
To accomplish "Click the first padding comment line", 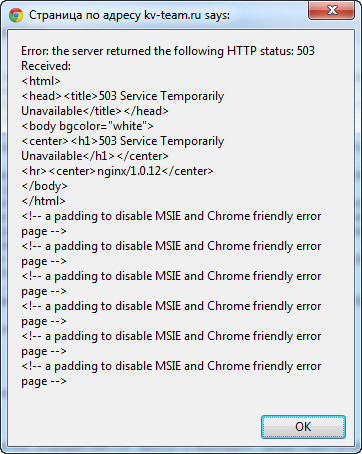I will pyautogui.click(x=171, y=216).
